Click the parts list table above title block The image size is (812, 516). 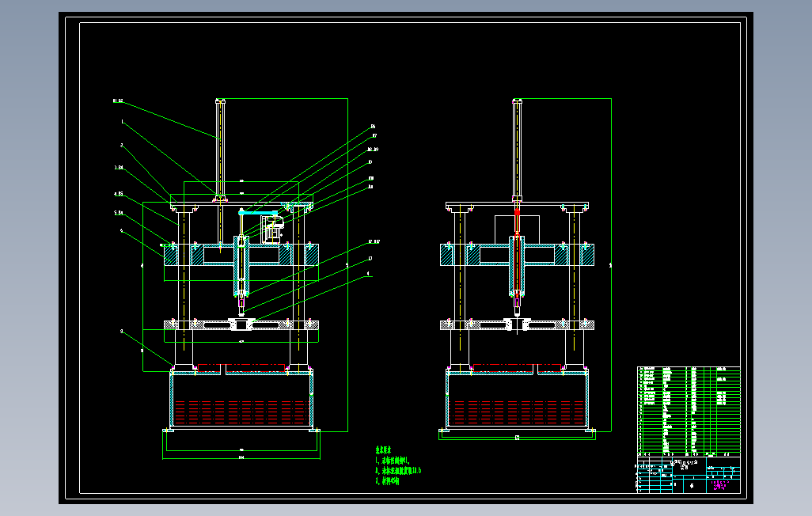coord(689,411)
